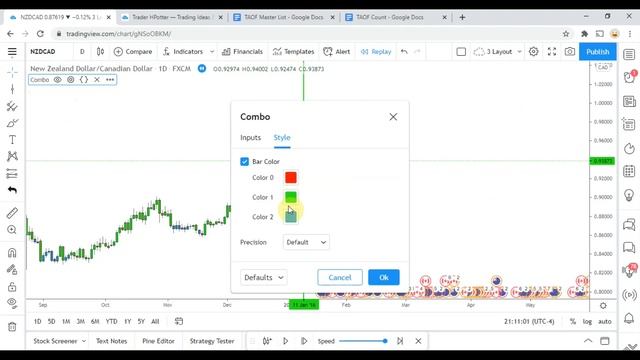Hide the Combo indicator with eye icon
The image size is (640, 360).
[x=58, y=80]
